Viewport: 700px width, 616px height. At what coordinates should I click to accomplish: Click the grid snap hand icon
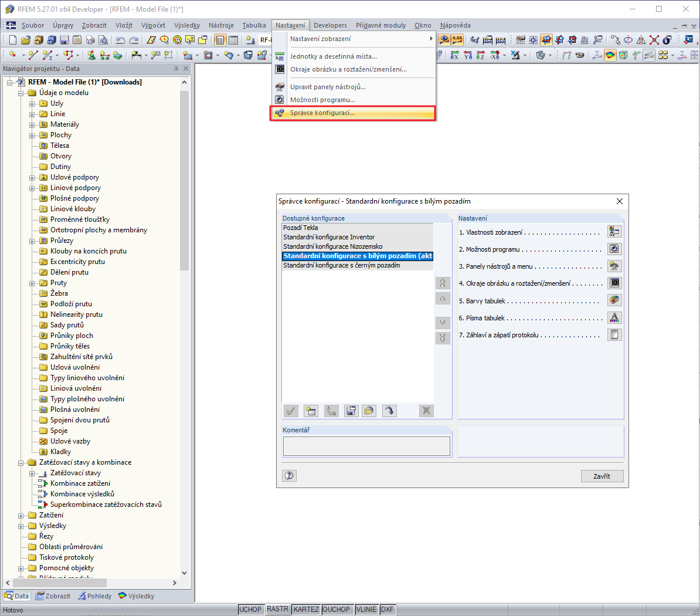(x=521, y=40)
